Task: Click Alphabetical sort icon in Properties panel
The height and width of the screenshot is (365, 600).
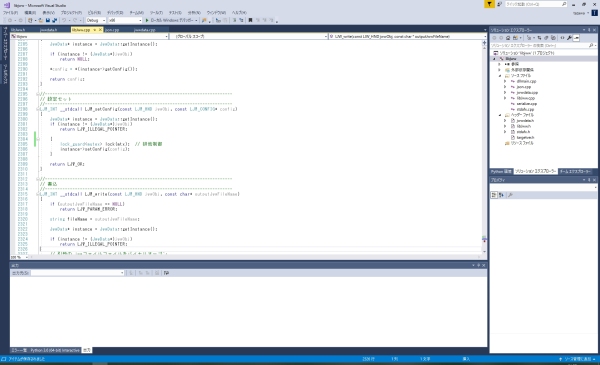Action: 501,195
